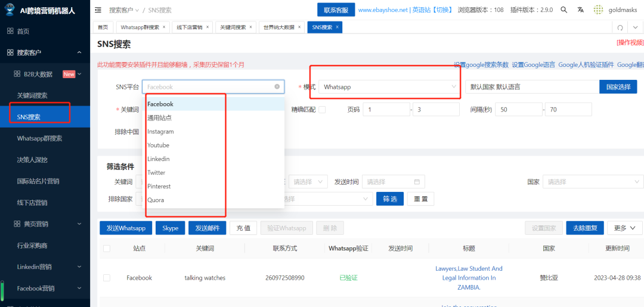
Task: Click the 页码 start field showing 1
Action: (386, 110)
